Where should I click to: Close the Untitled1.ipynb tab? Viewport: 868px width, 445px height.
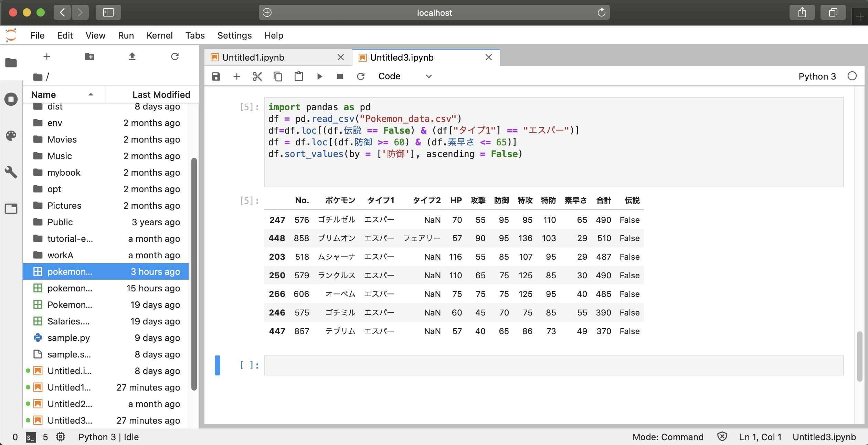340,57
